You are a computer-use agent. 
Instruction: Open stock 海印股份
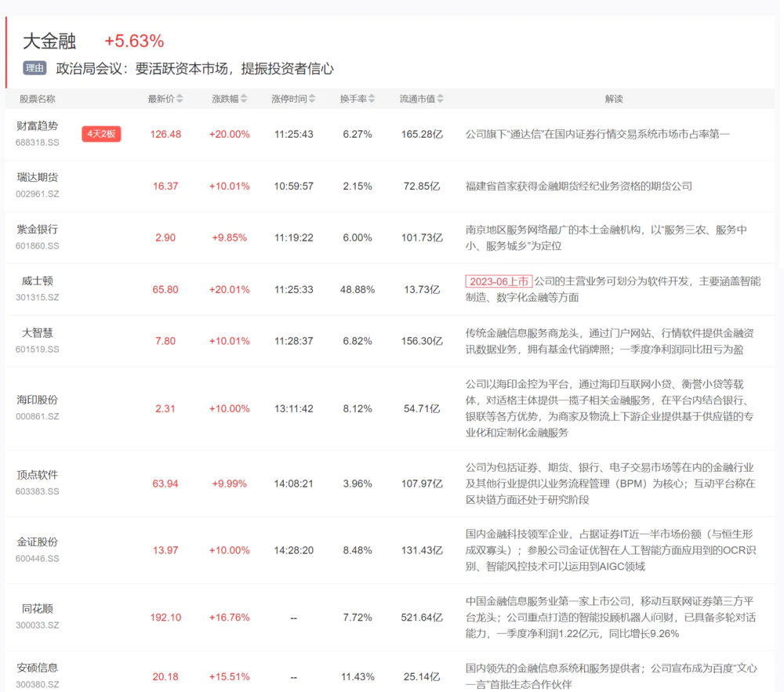pos(37,400)
